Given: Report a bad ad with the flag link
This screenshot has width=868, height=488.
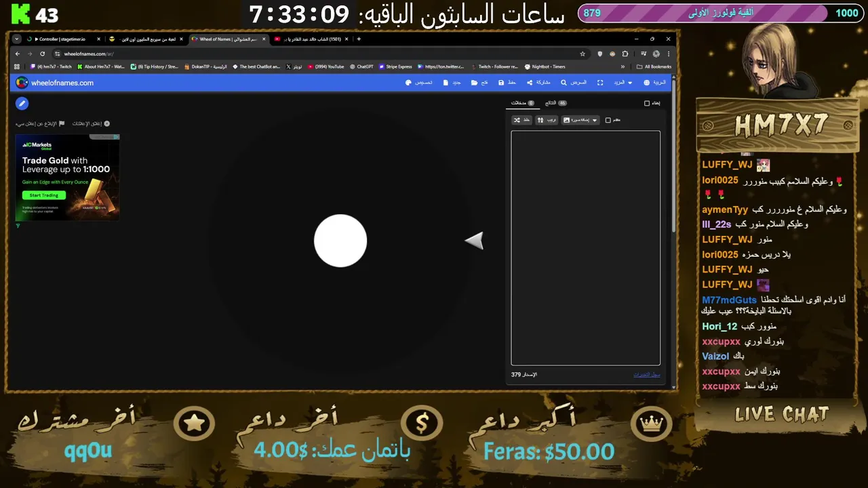Looking at the screenshot, I should (40, 123).
